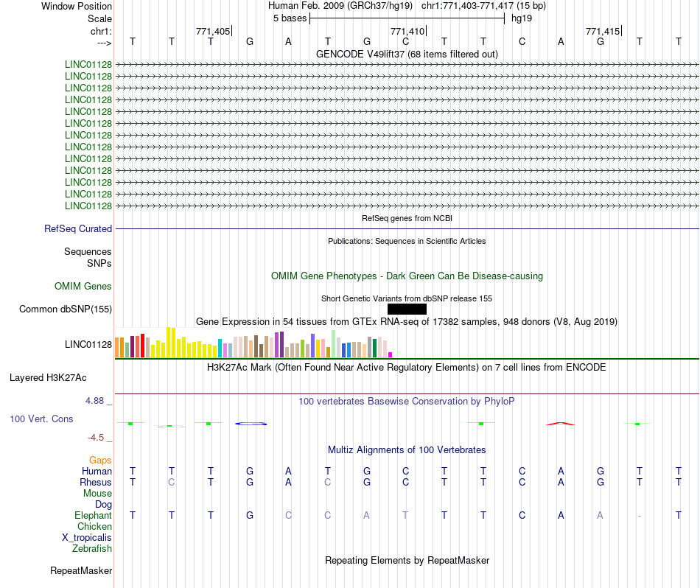Click the tallest yellow bar in GTEx chart
This screenshot has height=588, width=700.
click(x=169, y=343)
